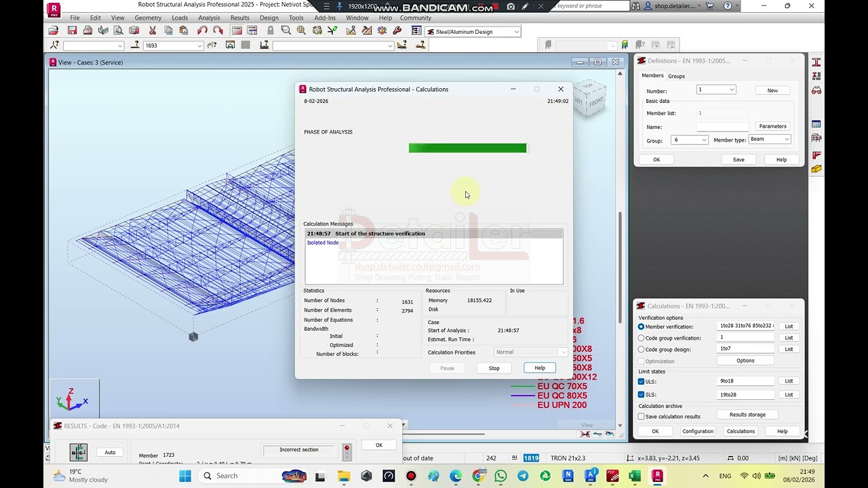Switch to the Groups tab in Definitions
868x488 pixels.
(x=676, y=76)
